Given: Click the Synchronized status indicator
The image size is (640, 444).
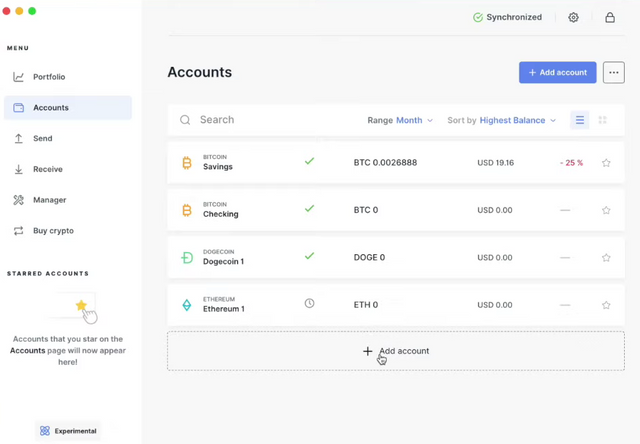Looking at the screenshot, I should pyautogui.click(x=507, y=17).
